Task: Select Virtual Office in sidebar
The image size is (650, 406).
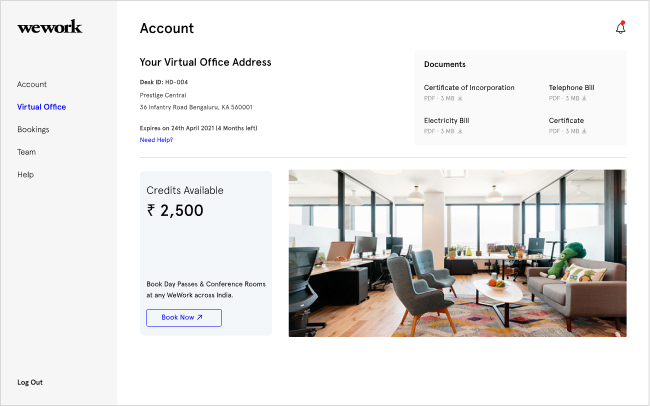Action: 41,107
